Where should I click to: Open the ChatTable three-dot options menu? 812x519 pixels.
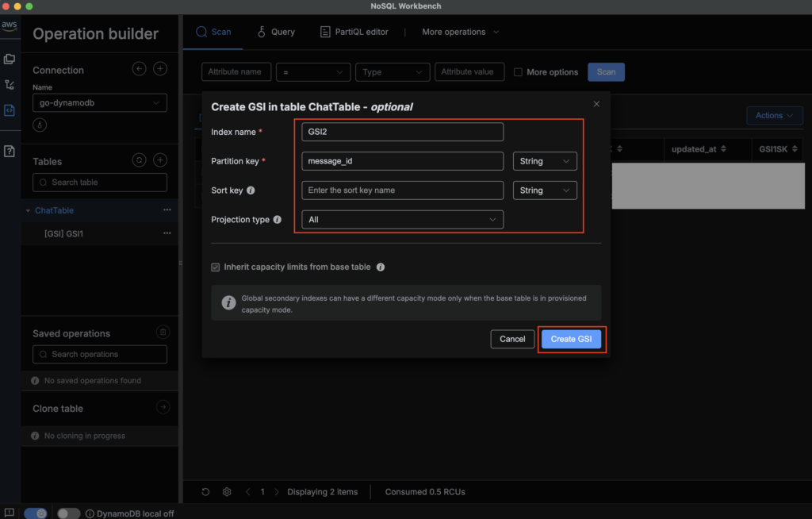click(x=167, y=210)
